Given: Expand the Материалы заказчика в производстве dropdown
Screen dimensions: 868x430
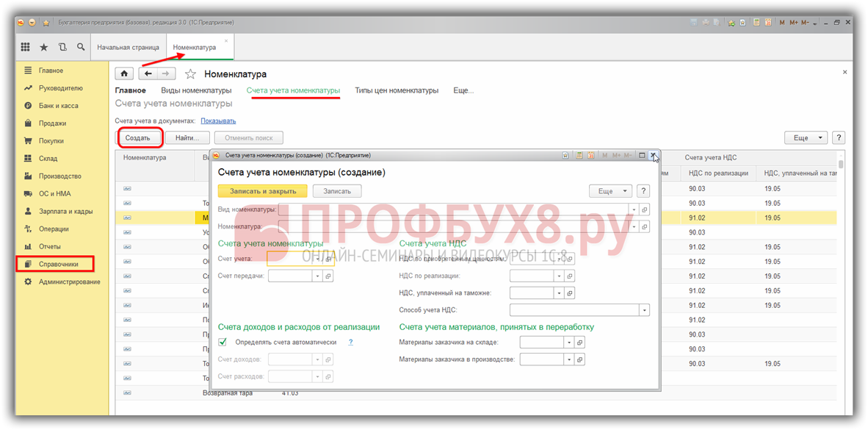Looking at the screenshot, I should click(x=569, y=359).
